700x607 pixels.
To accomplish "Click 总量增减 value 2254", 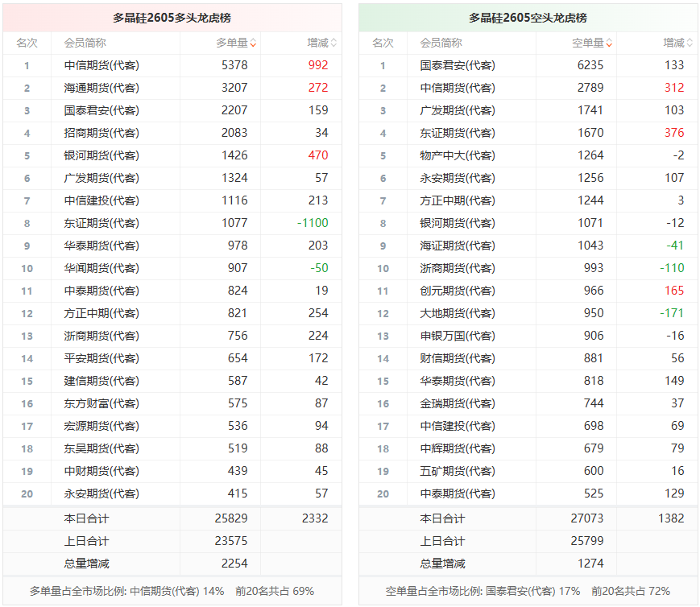I will pos(234,564).
